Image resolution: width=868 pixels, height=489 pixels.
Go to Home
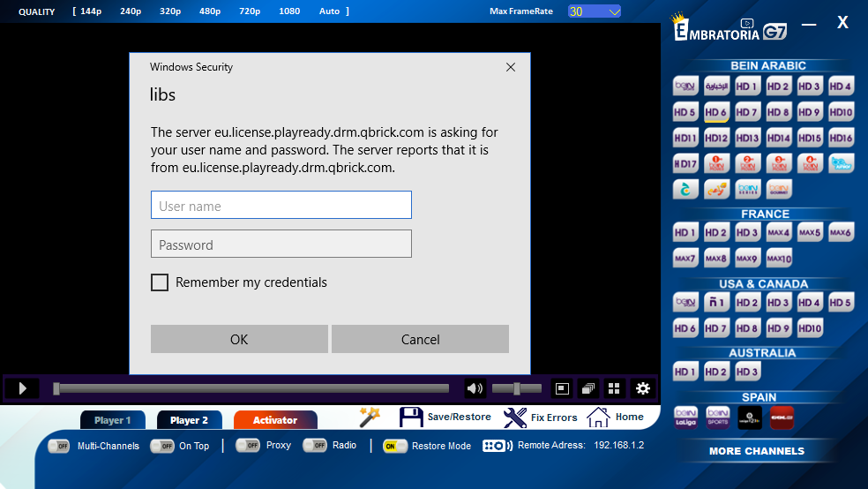coord(615,417)
